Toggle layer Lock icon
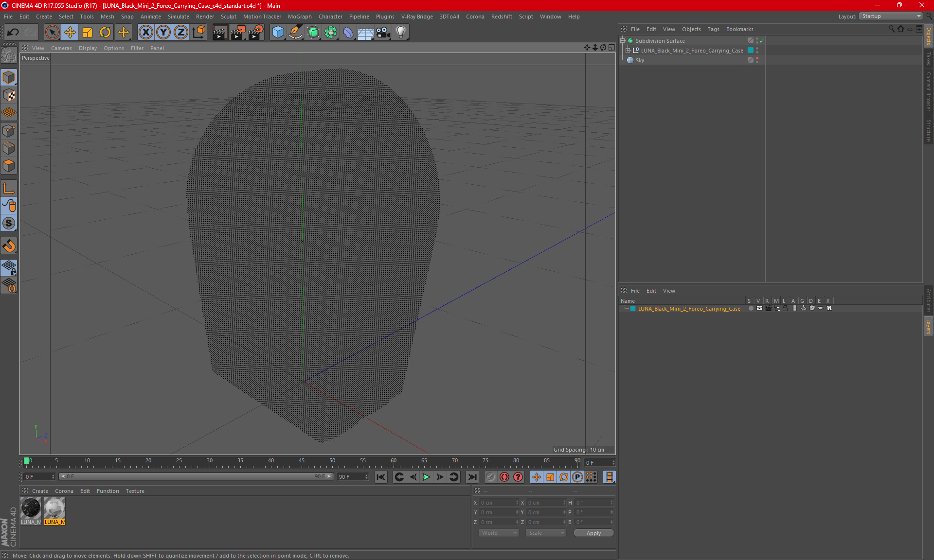934x560 pixels. 785,308
